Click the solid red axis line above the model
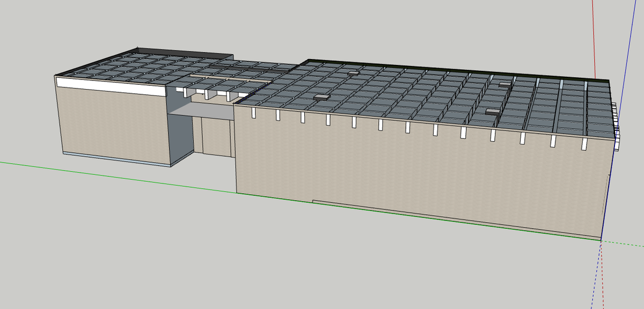Screen dimensions: 644x309 pyautogui.click(x=595, y=39)
